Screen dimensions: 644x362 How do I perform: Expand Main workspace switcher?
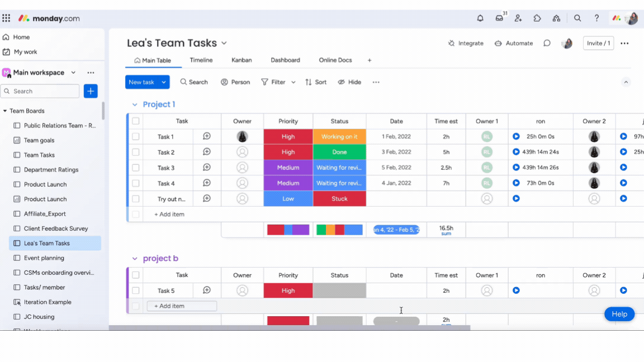pyautogui.click(x=73, y=73)
